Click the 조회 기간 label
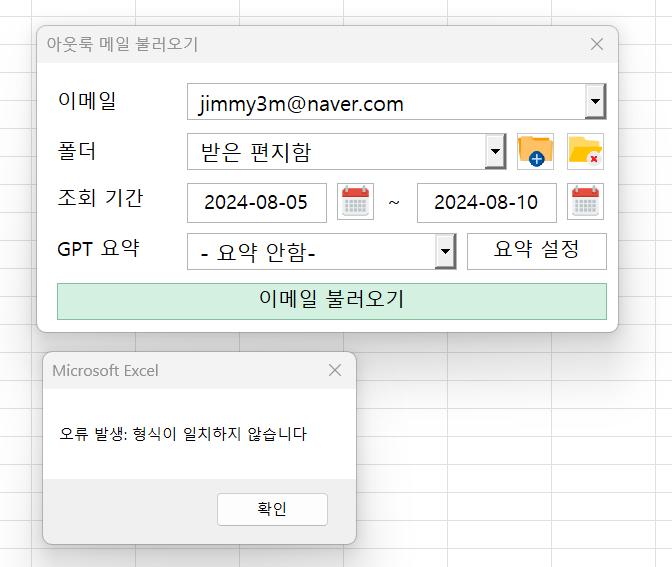The height and width of the screenshot is (567, 672). point(100,198)
